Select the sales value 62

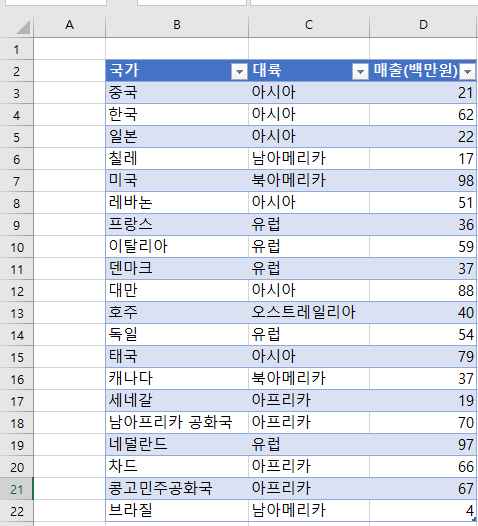(x=423, y=115)
